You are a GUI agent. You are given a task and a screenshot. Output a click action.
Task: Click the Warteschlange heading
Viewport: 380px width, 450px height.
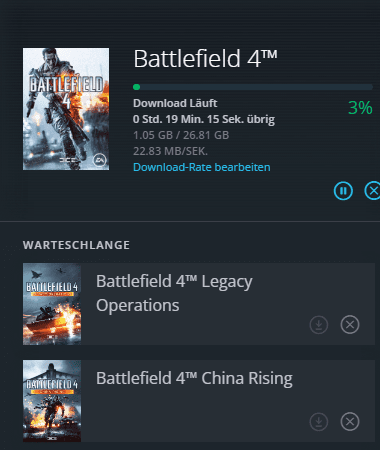click(76, 245)
